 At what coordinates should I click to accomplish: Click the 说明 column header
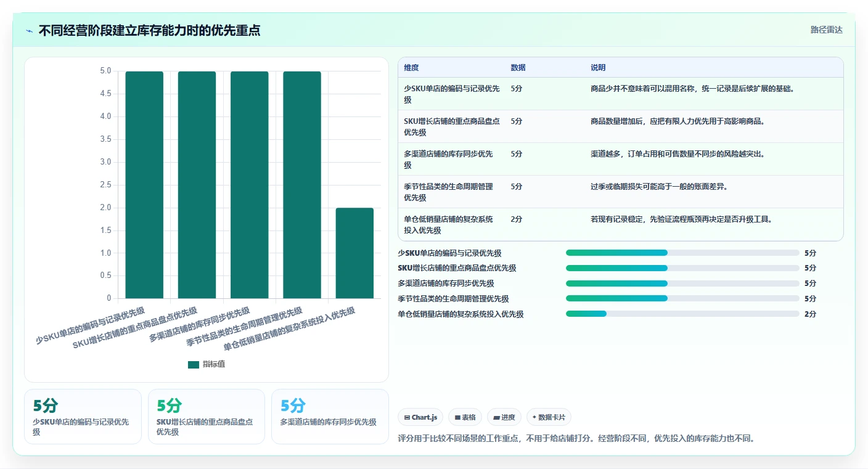598,68
